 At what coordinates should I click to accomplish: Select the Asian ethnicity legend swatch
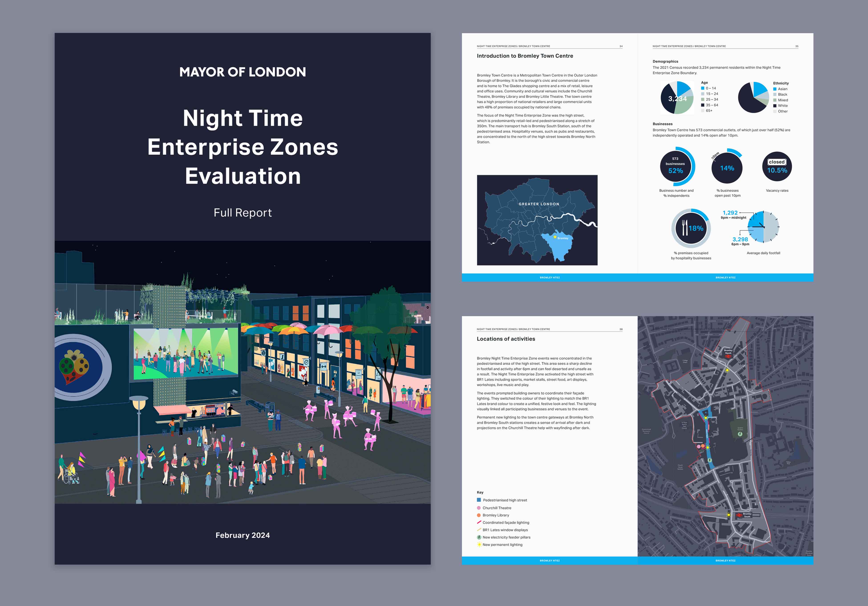click(775, 89)
